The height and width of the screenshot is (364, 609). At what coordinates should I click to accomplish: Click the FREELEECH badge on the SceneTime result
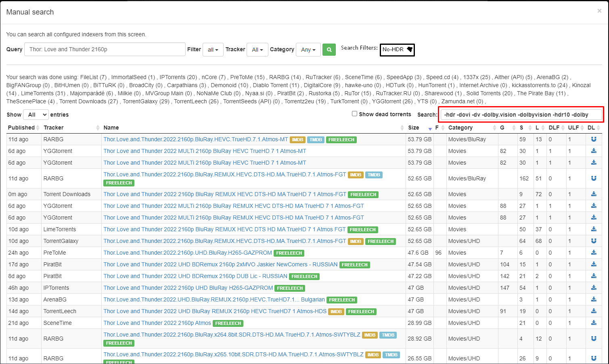pyautogui.click(x=228, y=323)
